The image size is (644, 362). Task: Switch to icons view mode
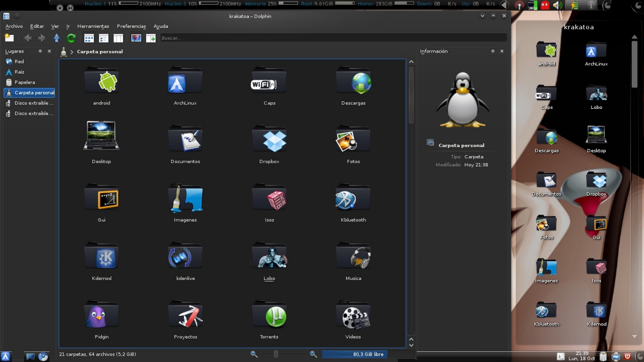click(89, 38)
